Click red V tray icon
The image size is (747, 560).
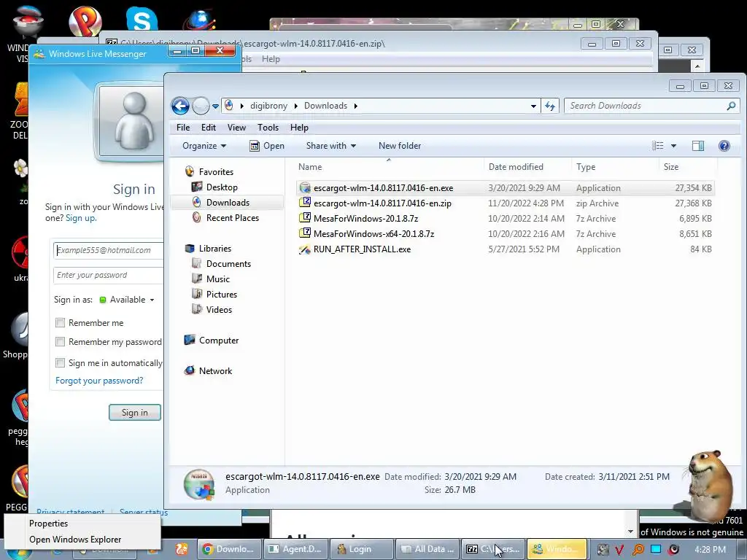click(619, 550)
